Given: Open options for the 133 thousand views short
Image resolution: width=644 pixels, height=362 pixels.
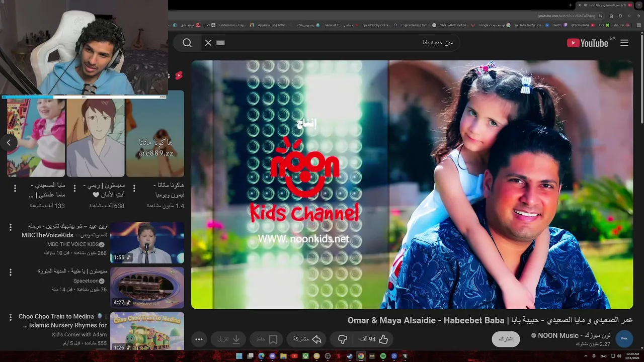Looking at the screenshot, I should tap(15, 189).
